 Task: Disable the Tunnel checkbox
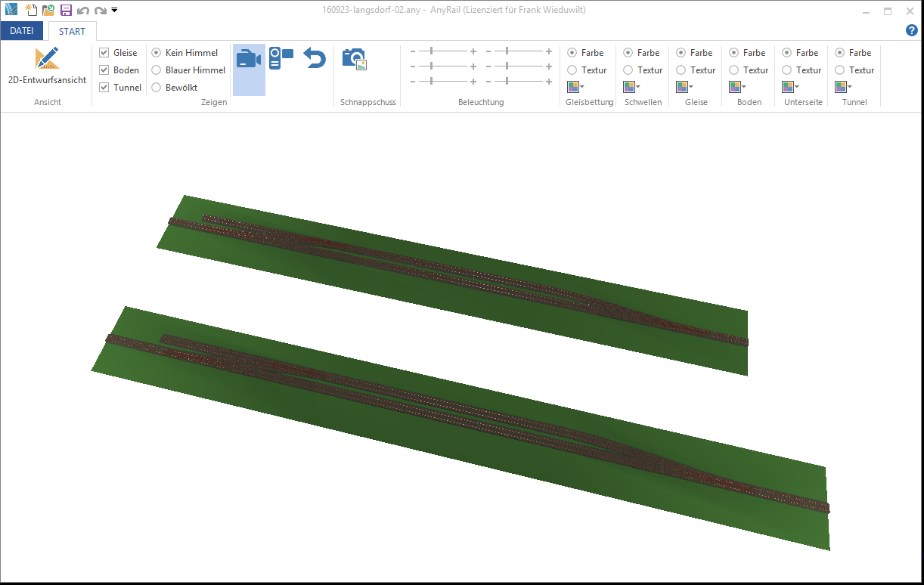tap(104, 88)
